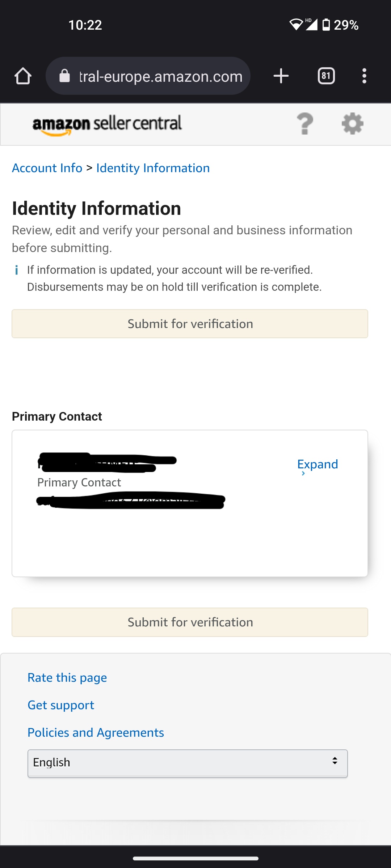Open the Seller Central settings gear
Viewport: 391px width, 868px height.
point(353,124)
